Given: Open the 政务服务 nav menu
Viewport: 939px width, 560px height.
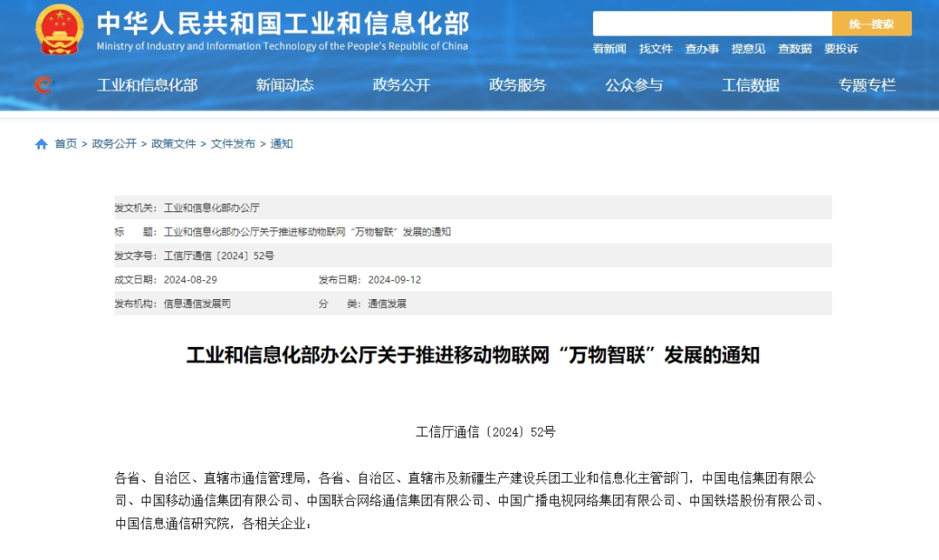Looking at the screenshot, I should (x=518, y=85).
